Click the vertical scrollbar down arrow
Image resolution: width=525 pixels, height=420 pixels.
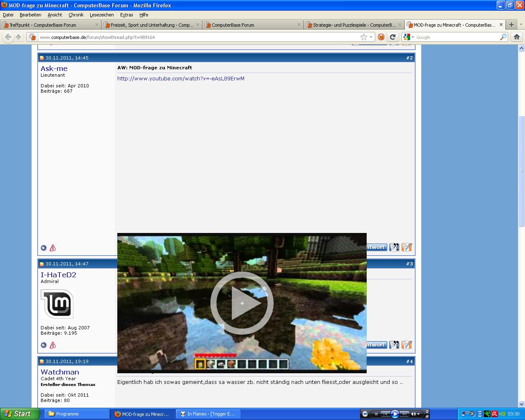pos(522,404)
